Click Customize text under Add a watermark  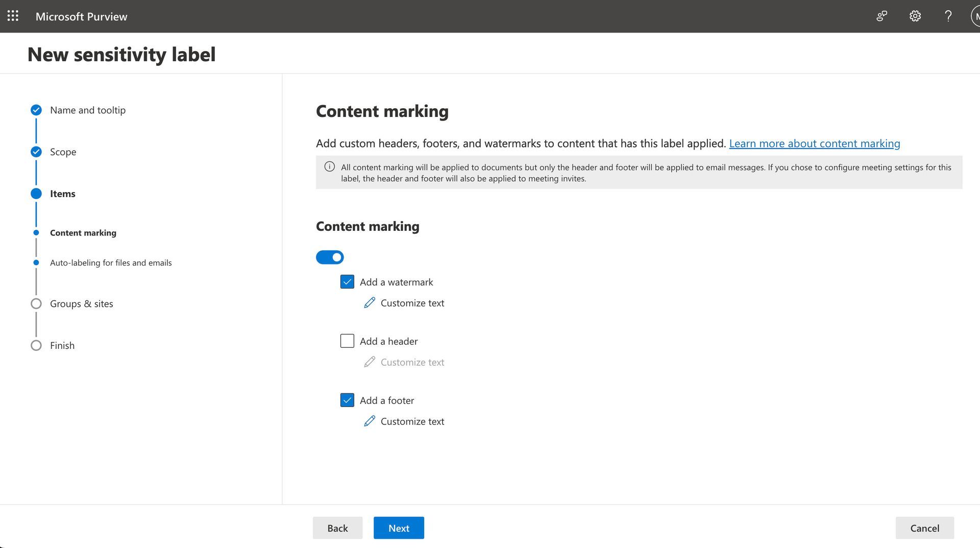412,303
